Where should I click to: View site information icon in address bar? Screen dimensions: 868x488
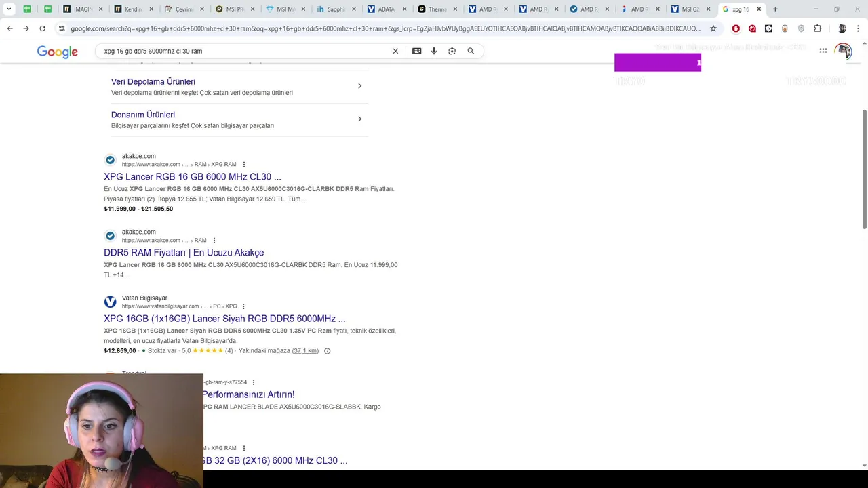click(x=62, y=28)
